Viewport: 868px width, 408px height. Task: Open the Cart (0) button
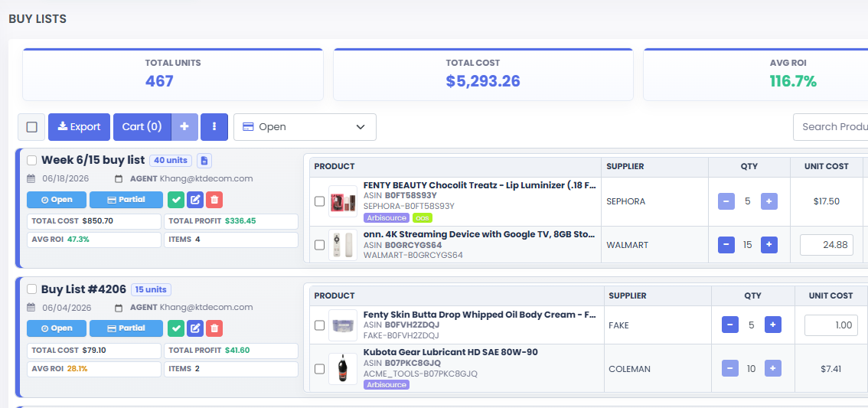pos(142,127)
